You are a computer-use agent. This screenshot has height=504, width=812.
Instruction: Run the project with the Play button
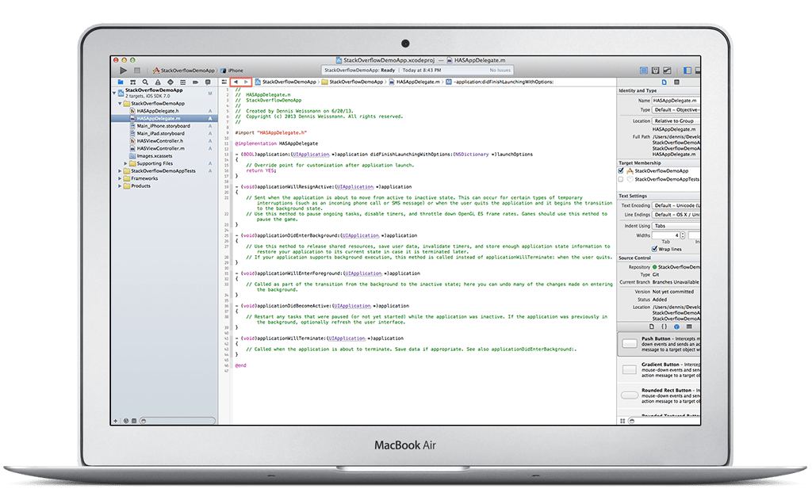click(x=123, y=71)
